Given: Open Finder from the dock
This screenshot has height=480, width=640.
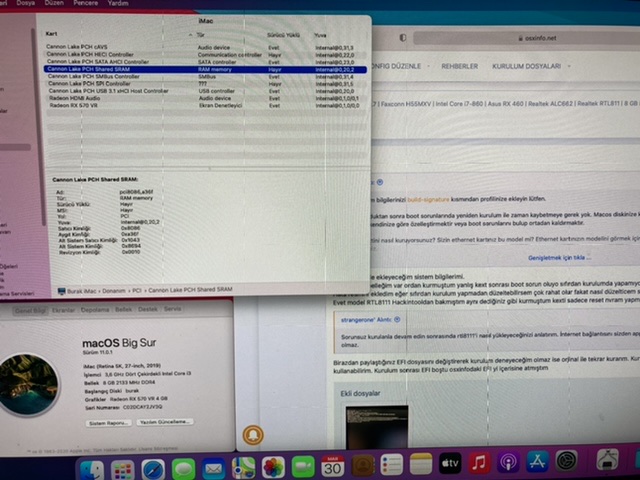Looking at the screenshot, I should (93, 468).
